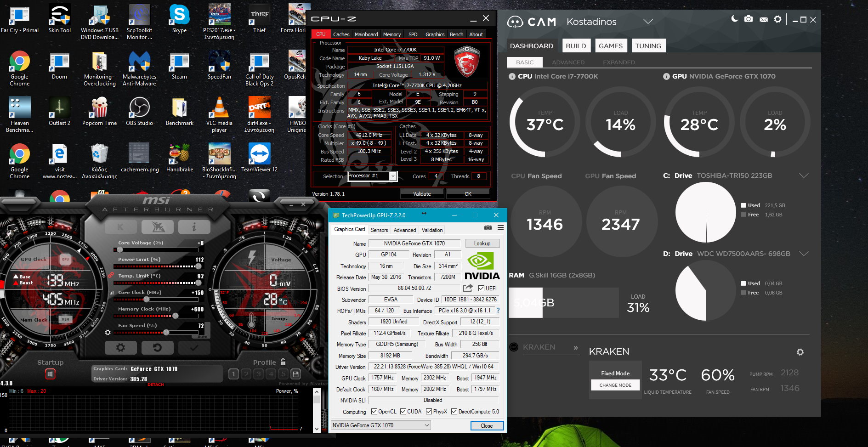Toggle Fan Speed Auto button in Afterburner
868x447 pixels.
pyautogui.click(x=202, y=337)
